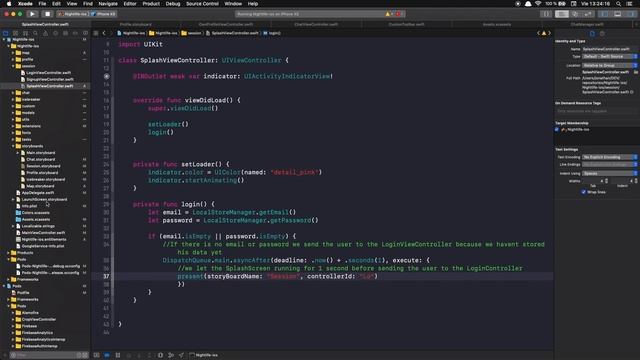Click the Indent width stepper

pos(636,181)
